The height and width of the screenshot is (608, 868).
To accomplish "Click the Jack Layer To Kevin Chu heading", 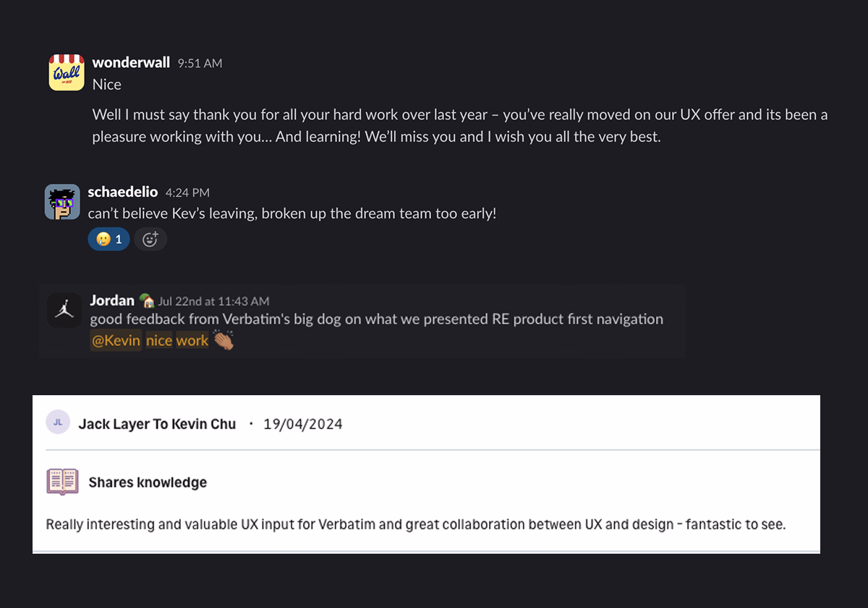I will tap(157, 424).
